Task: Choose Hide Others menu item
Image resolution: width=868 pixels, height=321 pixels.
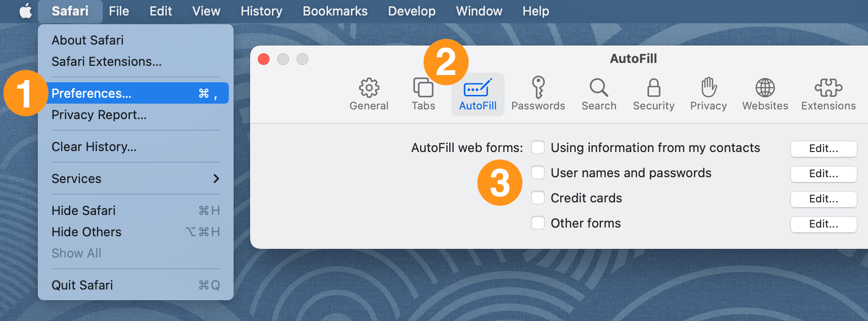Action: pos(135,232)
